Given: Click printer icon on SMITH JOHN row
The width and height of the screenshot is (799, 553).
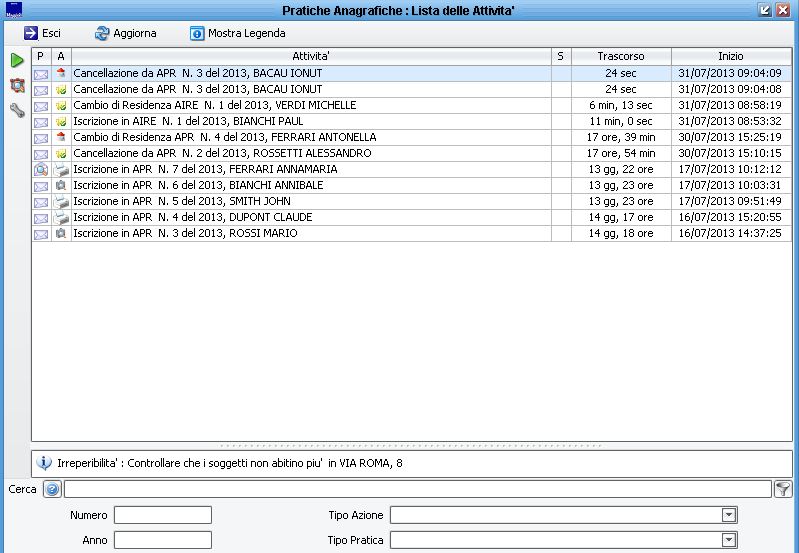Looking at the screenshot, I should click(61, 202).
